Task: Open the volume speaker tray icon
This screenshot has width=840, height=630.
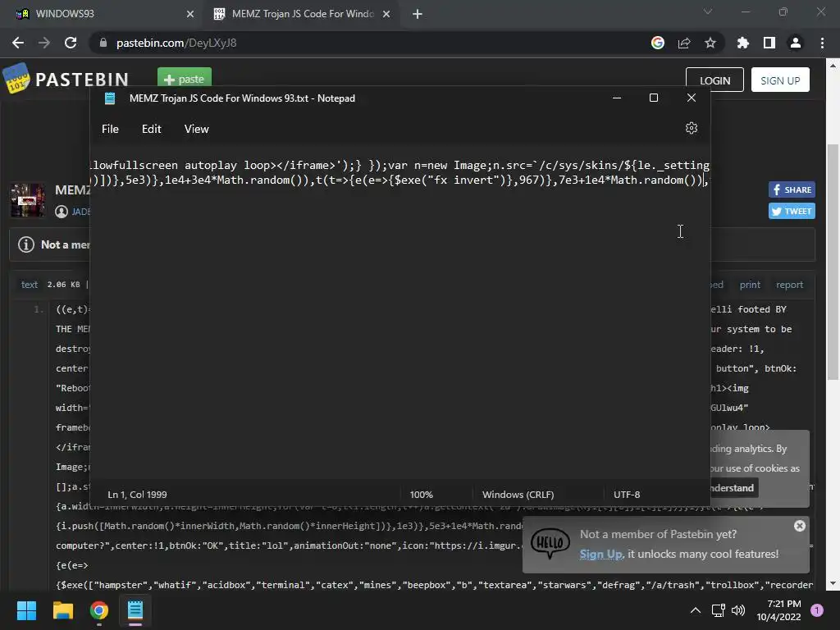Action: [x=738, y=610]
